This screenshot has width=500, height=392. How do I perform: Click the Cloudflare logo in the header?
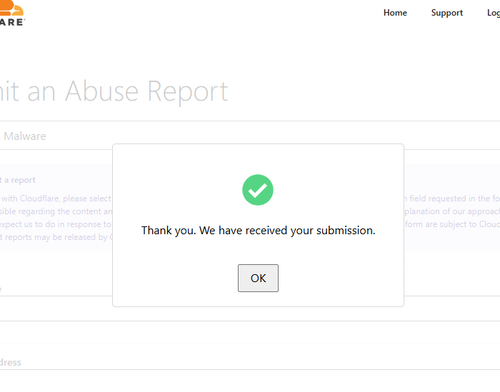(x=12, y=13)
